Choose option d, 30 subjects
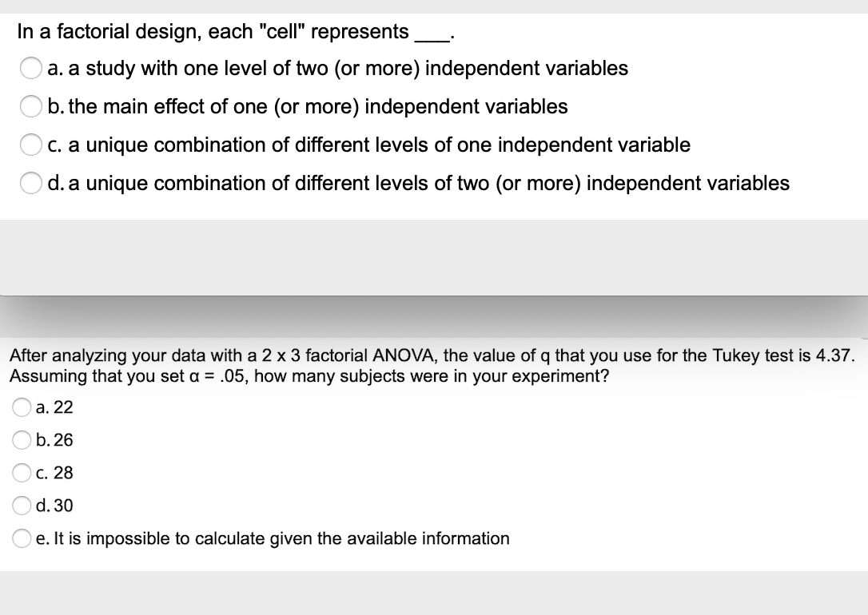The width and height of the screenshot is (868, 615). [x=20, y=505]
